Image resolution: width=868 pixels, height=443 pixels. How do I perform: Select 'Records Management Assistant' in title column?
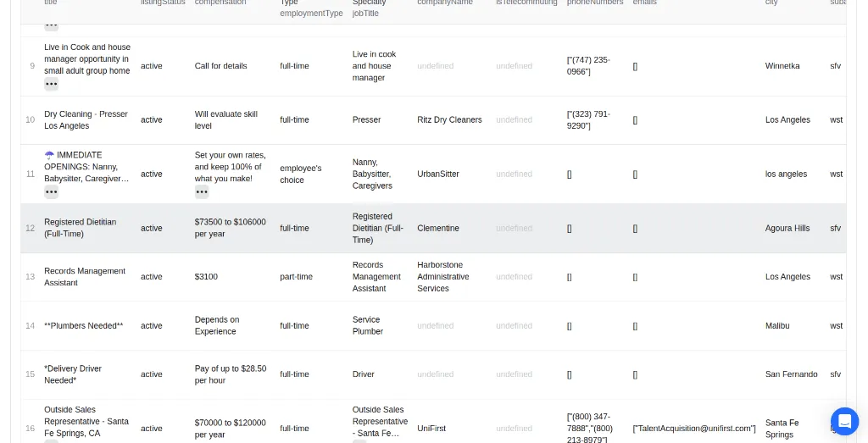click(x=85, y=276)
